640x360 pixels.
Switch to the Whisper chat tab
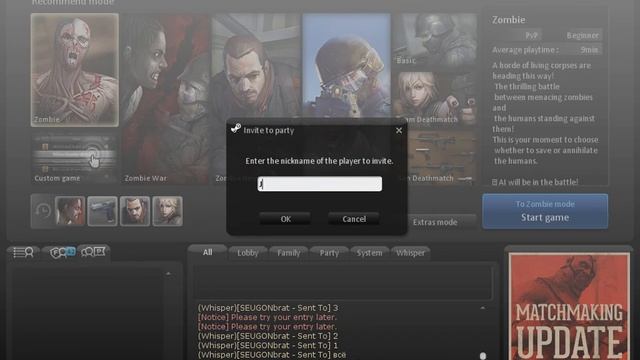[x=410, y=253]
